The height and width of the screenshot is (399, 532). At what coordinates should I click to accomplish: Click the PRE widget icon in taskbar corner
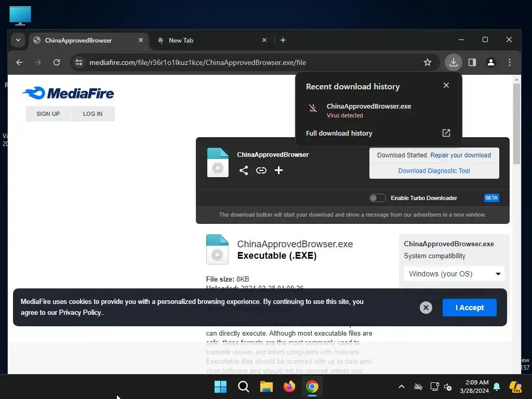coord(516,387)
